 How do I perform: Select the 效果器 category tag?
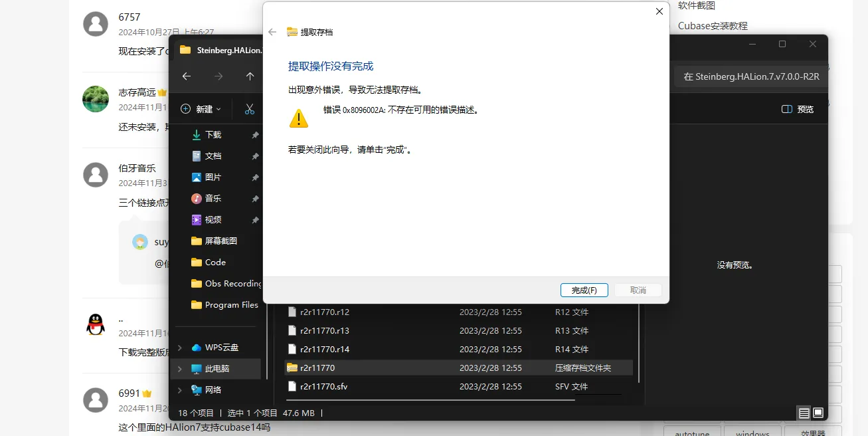[814, 432]
